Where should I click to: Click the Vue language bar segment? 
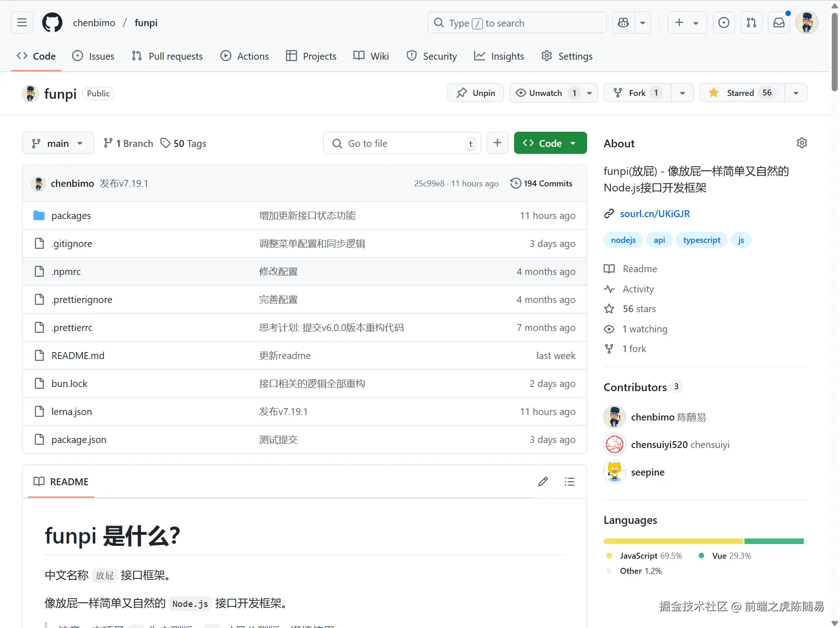774,541
